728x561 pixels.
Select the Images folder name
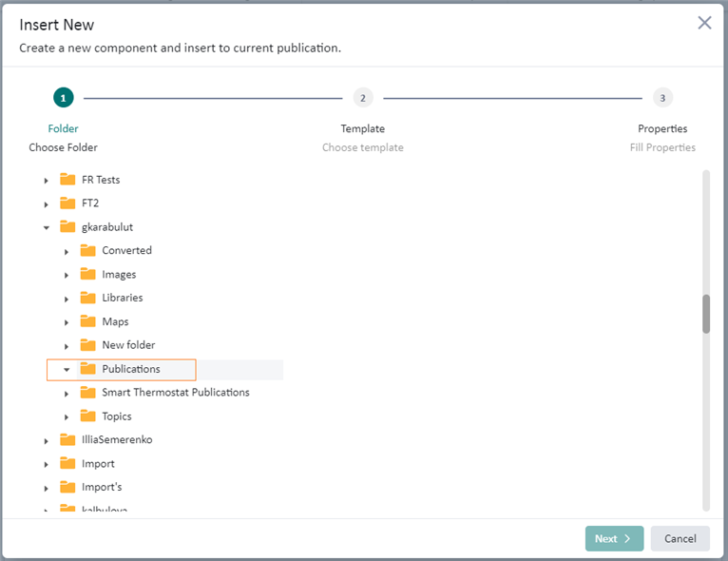click(x=119, y=275)
